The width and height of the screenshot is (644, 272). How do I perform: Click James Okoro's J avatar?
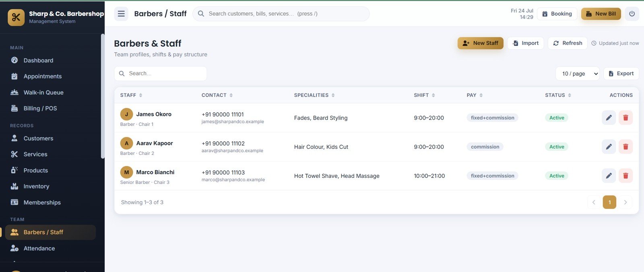pos(126,114)
